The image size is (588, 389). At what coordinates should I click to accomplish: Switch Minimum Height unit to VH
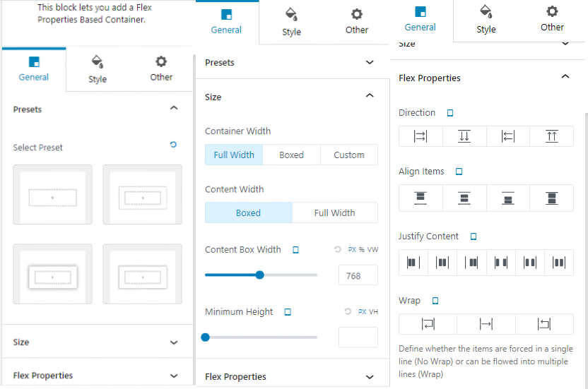[x=374, y=312]
